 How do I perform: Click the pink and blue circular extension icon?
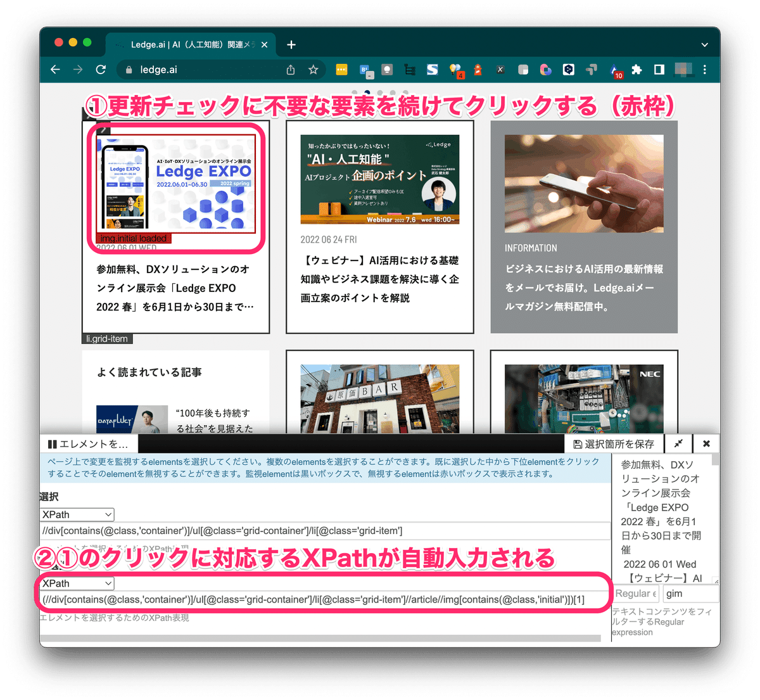tap(545, 70)
